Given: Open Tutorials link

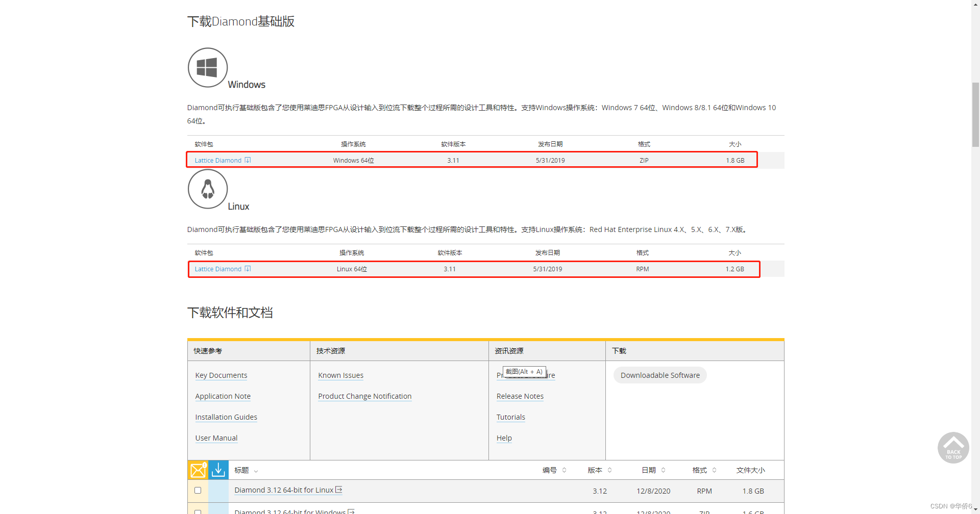Looking at the screenshot, I should [511, 417].
